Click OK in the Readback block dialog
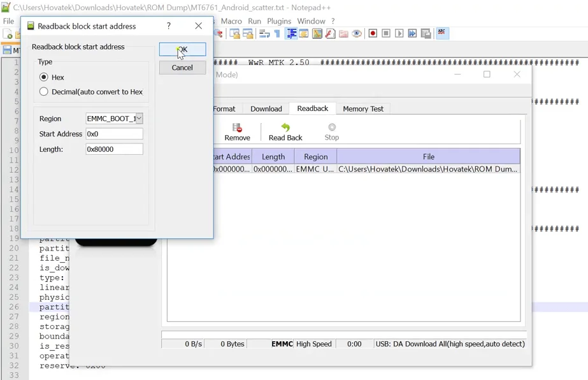 point(182,50)
